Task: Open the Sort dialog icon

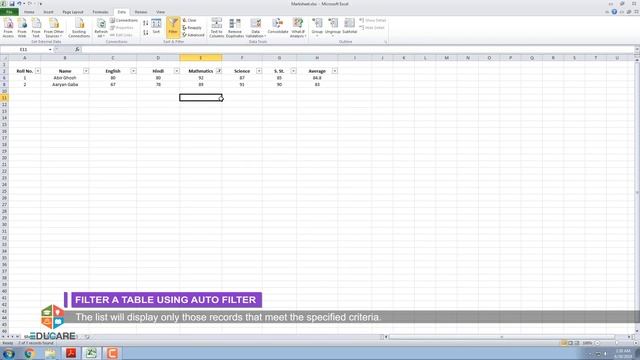Action: point(156,26)
